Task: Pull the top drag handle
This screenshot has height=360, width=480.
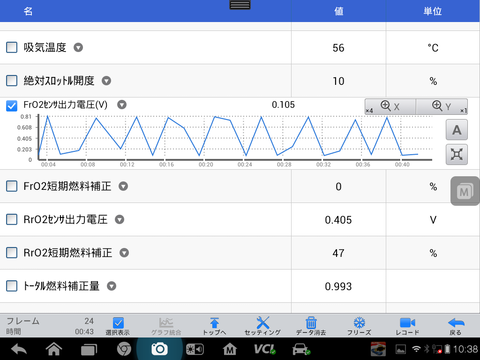Action: (240, 5)
